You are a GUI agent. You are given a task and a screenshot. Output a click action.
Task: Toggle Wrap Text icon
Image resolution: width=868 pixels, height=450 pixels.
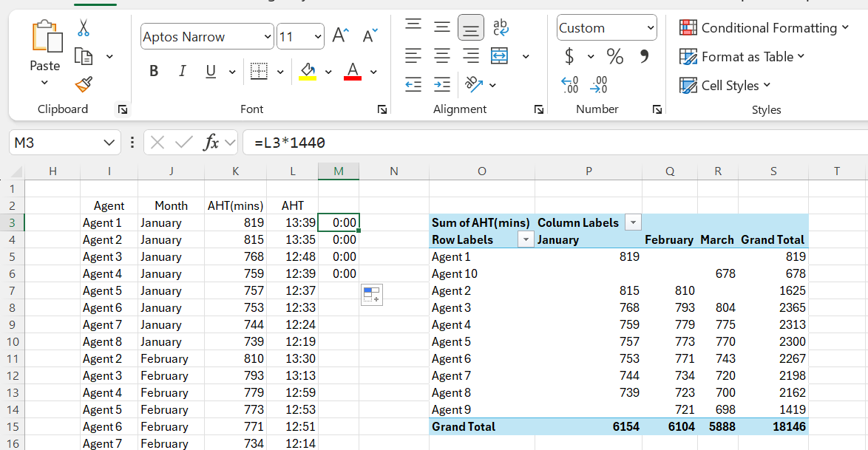click(501, 27)
